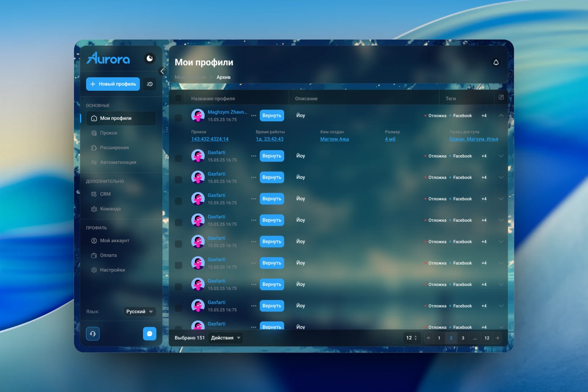Open proxy link 143:432:4324:14
The height and width of the screenshot is (392, 588).
point(210,139)
